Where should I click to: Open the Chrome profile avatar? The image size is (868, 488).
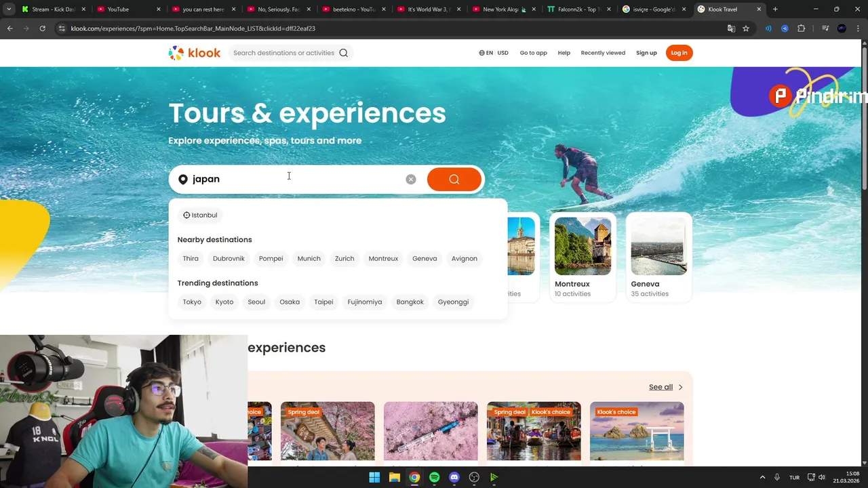pyautogui.click(x=842, y=28)
